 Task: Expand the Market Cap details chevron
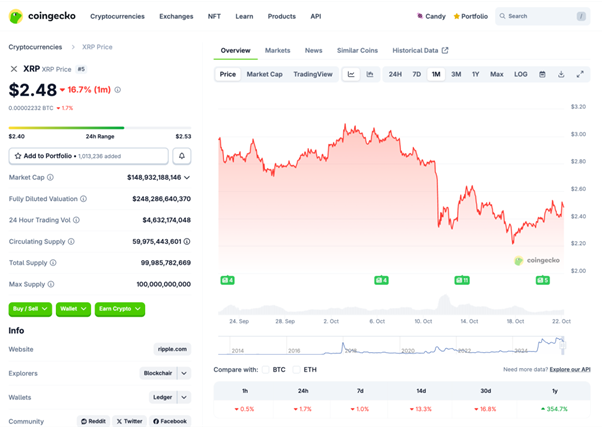[187, 177]
